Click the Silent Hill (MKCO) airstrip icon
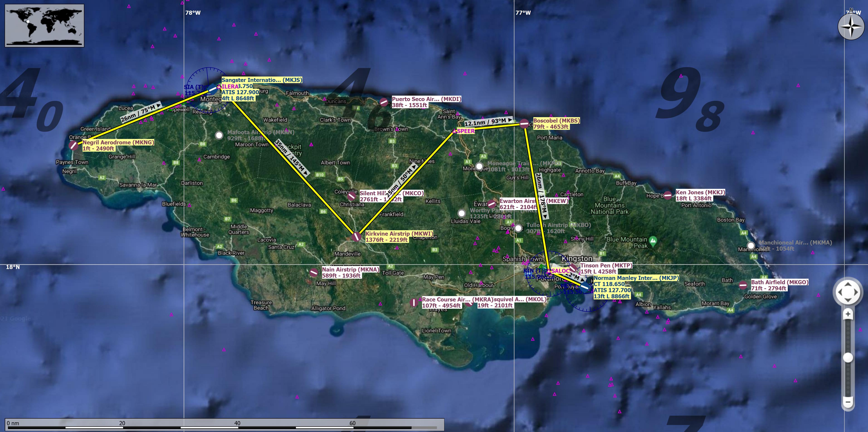The image size is (868, 432). 351,196
